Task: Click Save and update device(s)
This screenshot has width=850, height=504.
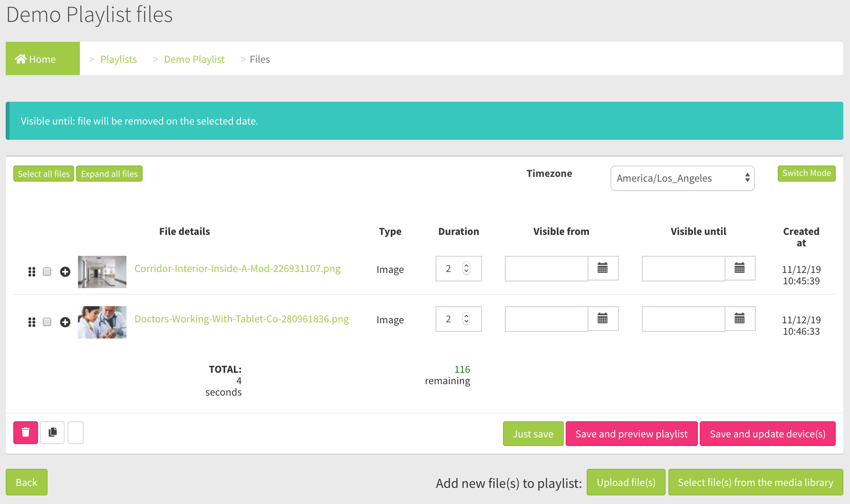Action: pyautogui.click(x=767, y=434)
